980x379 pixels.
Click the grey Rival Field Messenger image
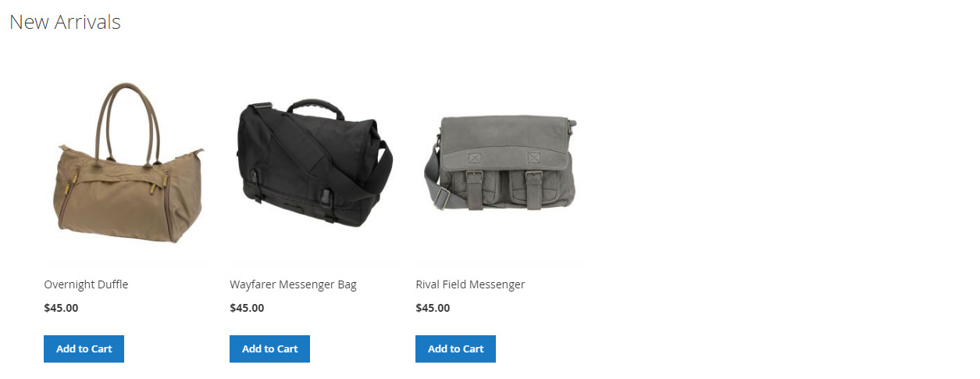click(501, 163)
